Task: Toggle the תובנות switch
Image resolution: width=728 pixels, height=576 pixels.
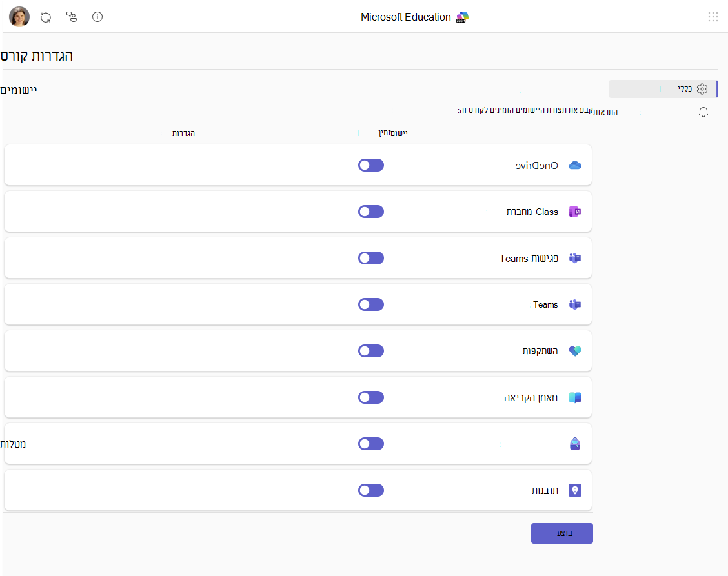Action: [x=371, y=490]
